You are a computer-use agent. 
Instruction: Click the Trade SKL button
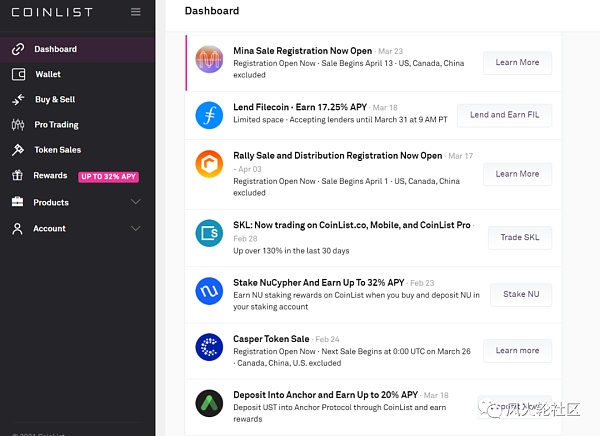point(519,237)
